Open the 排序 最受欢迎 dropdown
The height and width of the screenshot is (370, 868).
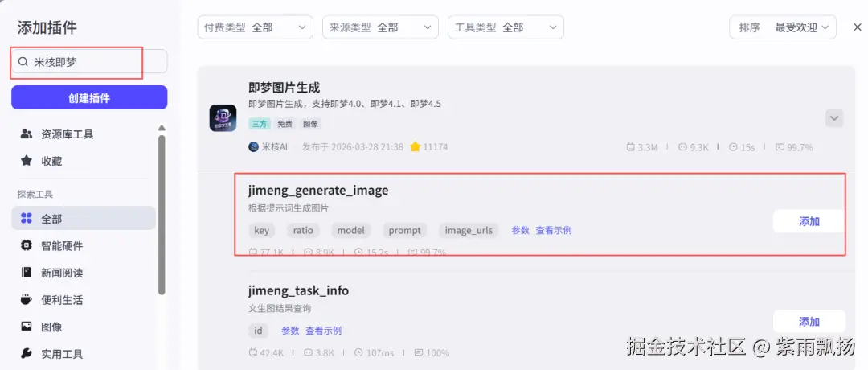pyautogui.click(x=784, y=27)
